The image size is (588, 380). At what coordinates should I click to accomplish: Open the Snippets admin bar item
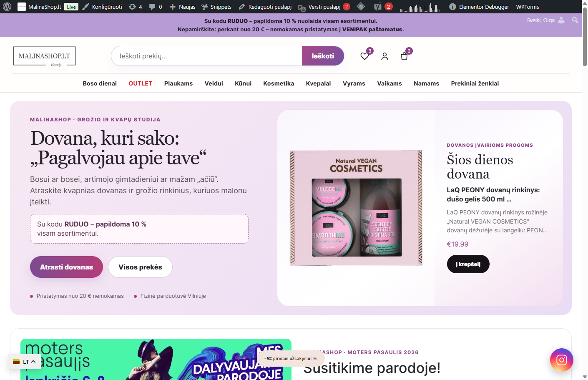pyautogui.click(x=216, y=7)
